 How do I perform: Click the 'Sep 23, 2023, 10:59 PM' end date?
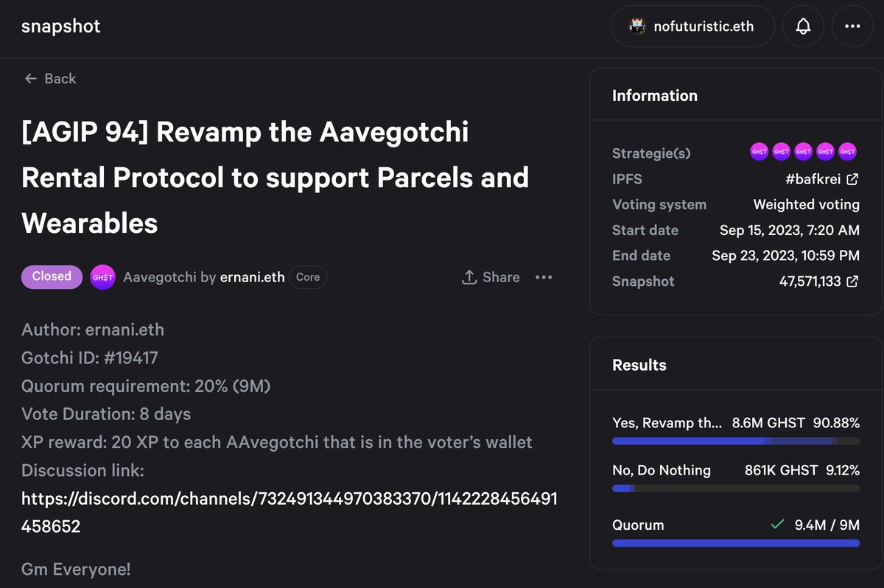(x=785, y=256)
